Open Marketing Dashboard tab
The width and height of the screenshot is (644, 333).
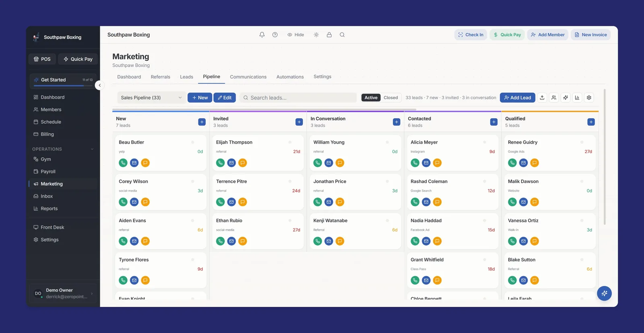pyautogui.click(x=129, y=77)
